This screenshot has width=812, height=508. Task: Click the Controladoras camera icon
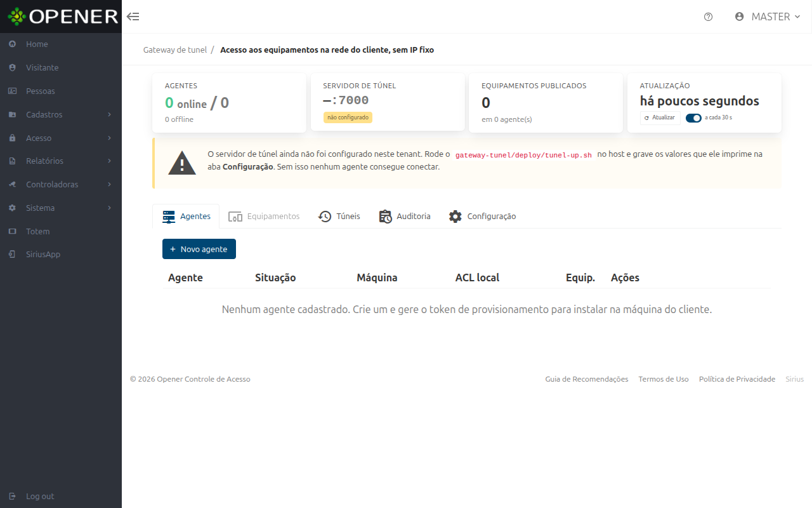point(12,184)
